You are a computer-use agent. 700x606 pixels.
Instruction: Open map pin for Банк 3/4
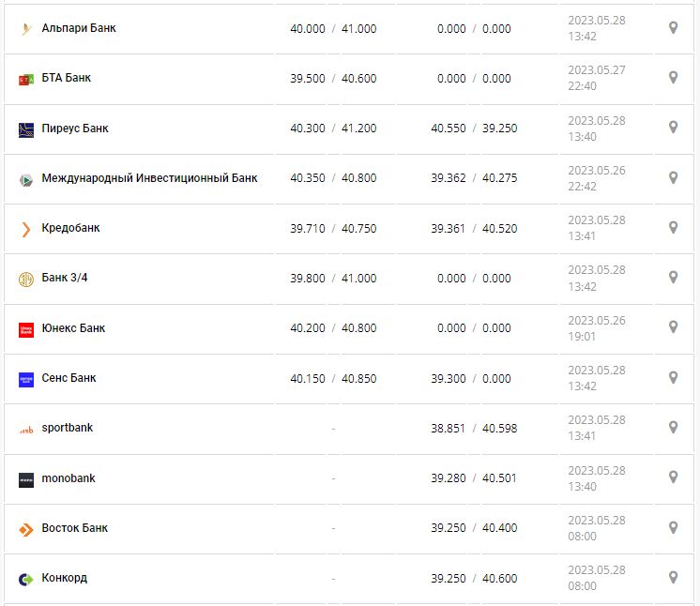(x=673, y=278)
